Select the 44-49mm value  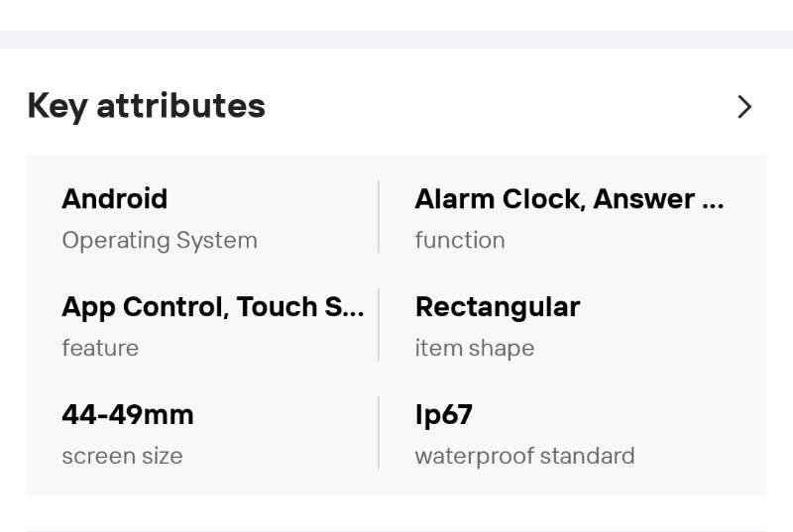tap(128, 415)
